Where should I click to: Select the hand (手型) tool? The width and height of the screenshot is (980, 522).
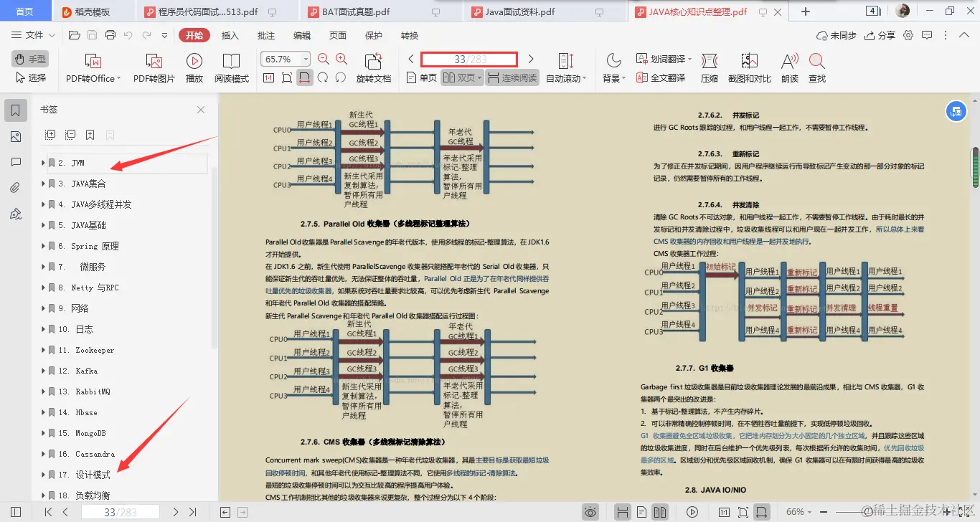click(29, 58)
